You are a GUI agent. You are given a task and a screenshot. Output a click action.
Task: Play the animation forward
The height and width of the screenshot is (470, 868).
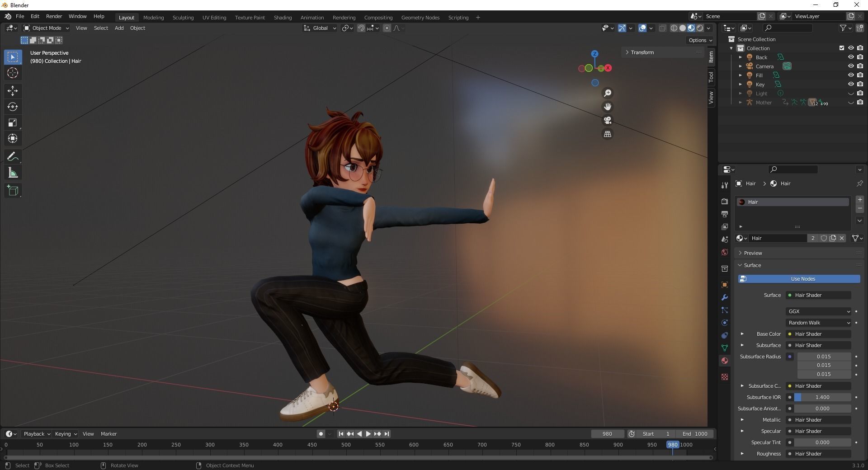click(x=368, y=434)
